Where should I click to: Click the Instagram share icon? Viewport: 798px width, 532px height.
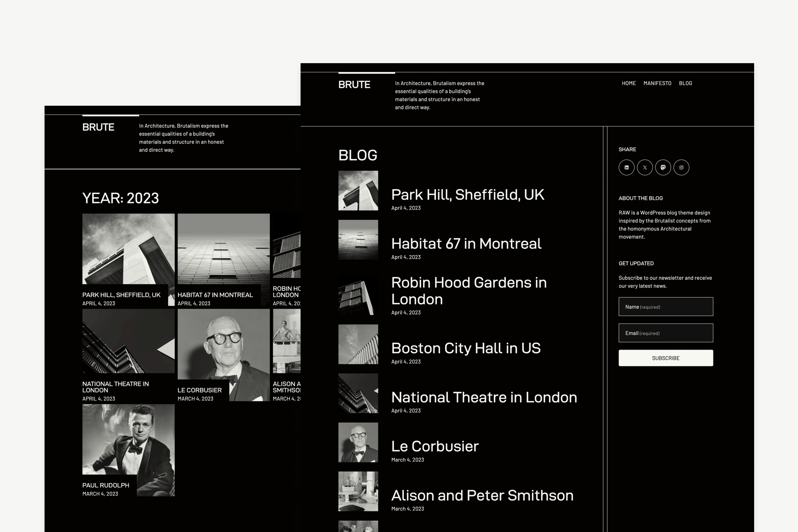pos(681,167)
